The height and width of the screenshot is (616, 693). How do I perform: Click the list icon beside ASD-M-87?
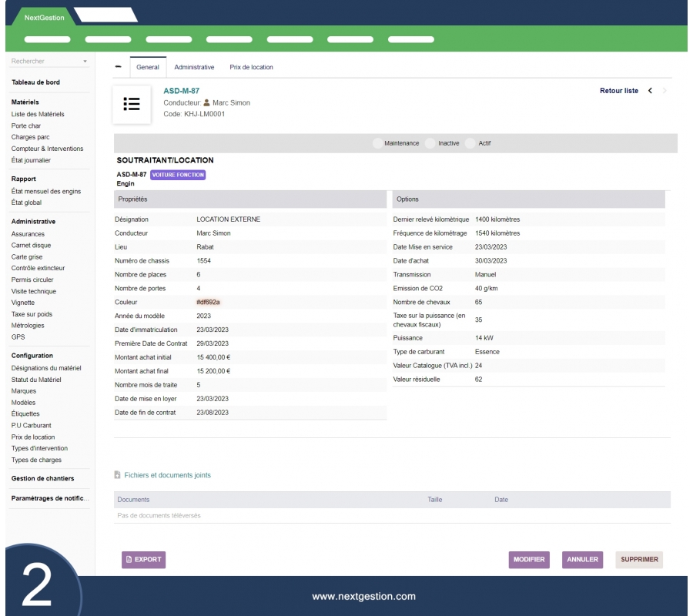132,104
